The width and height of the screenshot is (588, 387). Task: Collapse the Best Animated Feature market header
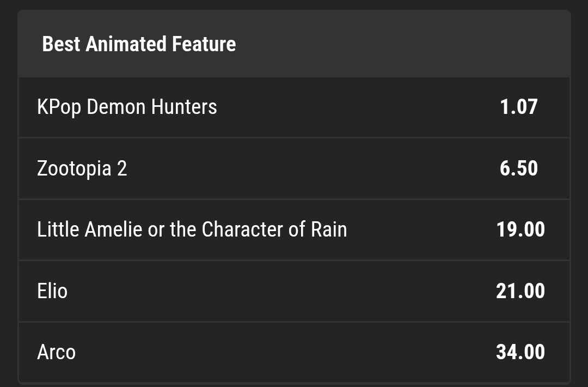point(294,44)
